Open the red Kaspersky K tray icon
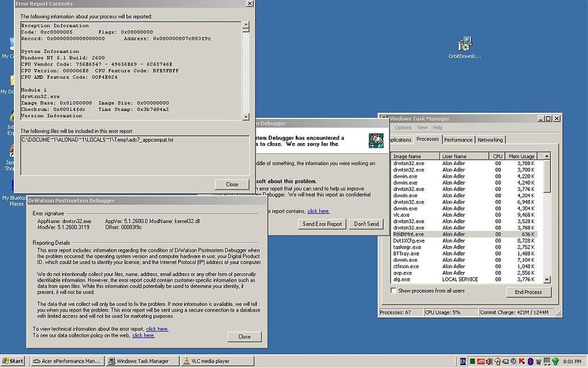This screenshot has height=368, width=588. [522, 362]
